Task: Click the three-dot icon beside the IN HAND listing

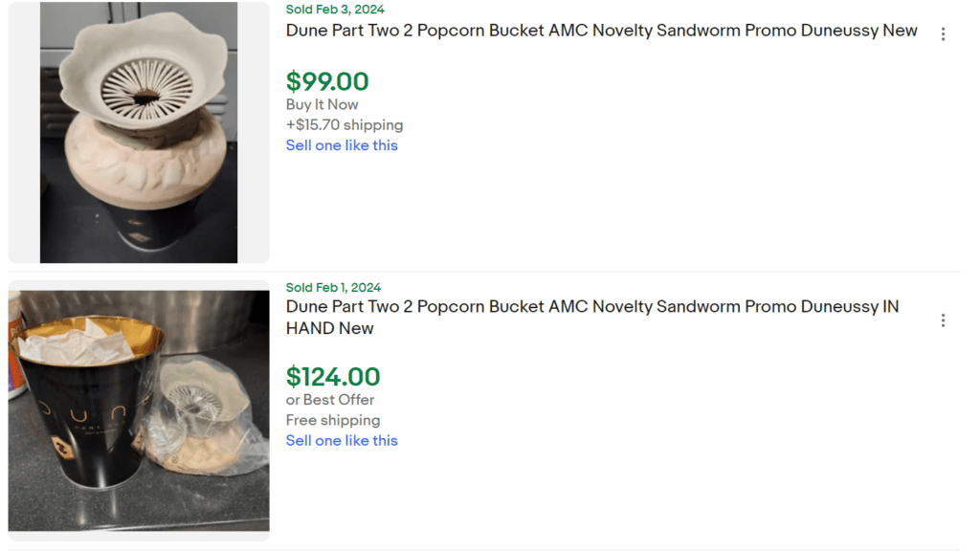Action: tap(944, 320)
